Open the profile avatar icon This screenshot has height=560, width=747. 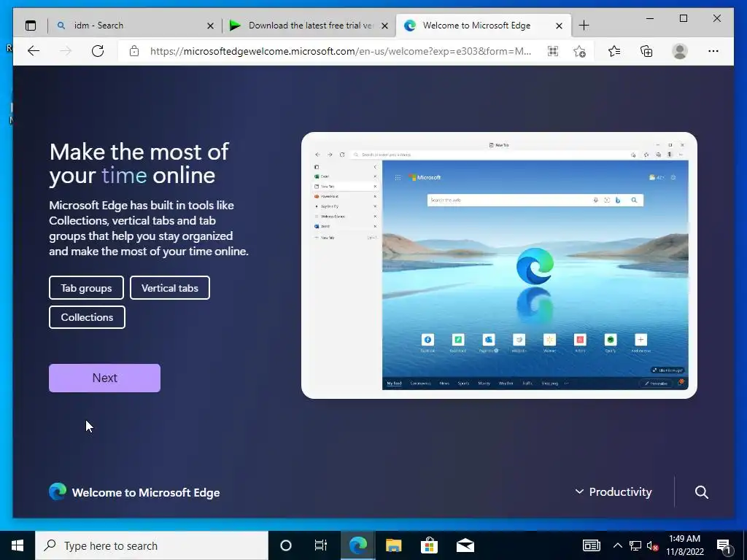680,51
